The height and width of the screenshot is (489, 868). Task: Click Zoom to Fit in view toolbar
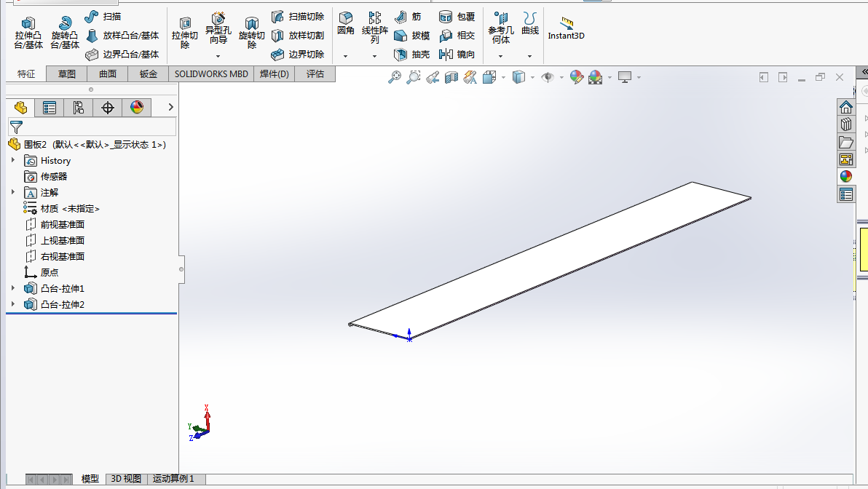click(x=394, y=77)
